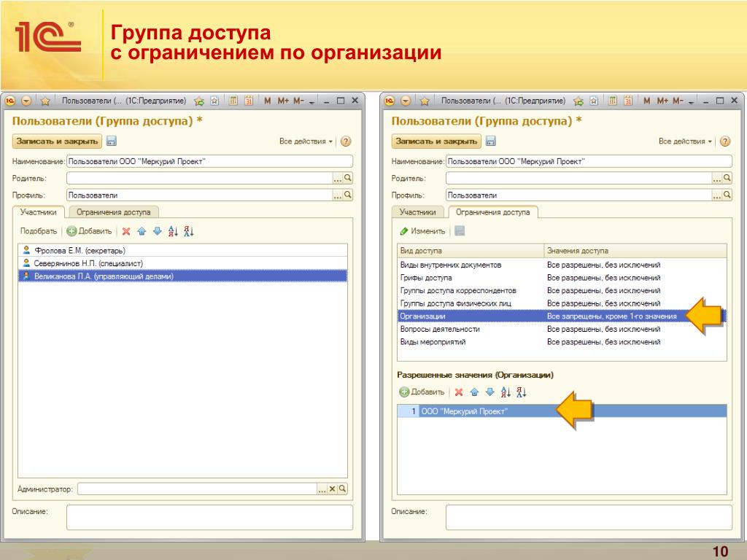The image size is (747, 560).
Task: Select Группы доступа корреспондентов row
Action: click(562, 290)
